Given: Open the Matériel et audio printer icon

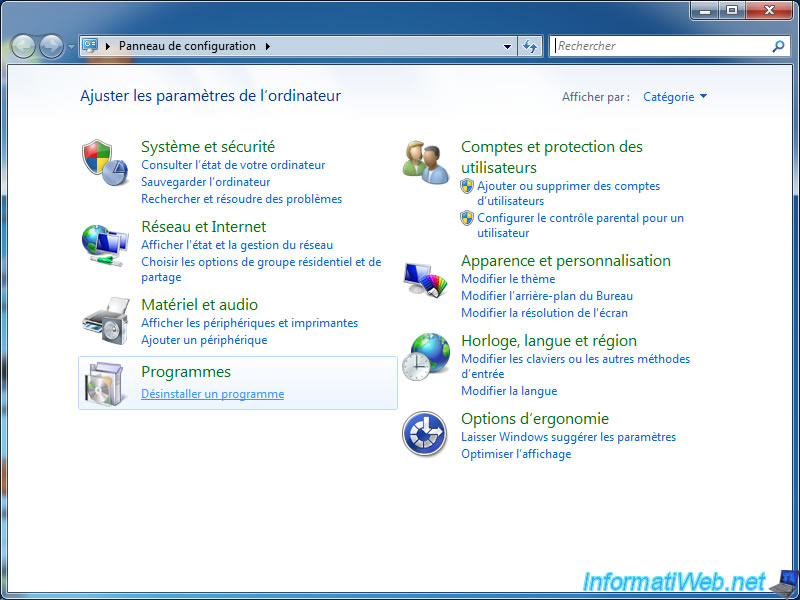Looking at the screenshot, I should [x=106, y=322].
